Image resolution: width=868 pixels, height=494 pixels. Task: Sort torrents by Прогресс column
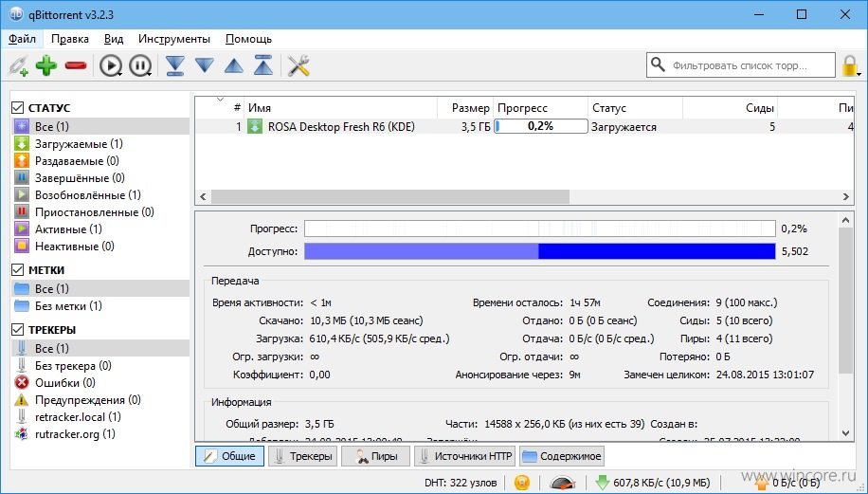(x=540, y=107)
